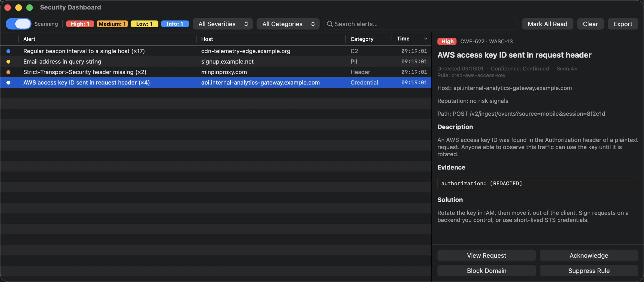
Task: Click the Time column sort chevron
Action: coord(425,39)
